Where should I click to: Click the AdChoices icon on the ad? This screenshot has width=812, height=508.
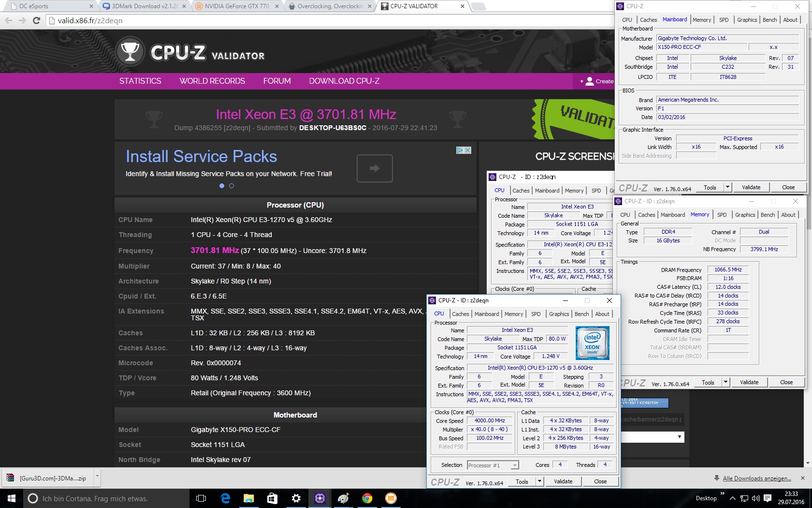pos(460,150)
